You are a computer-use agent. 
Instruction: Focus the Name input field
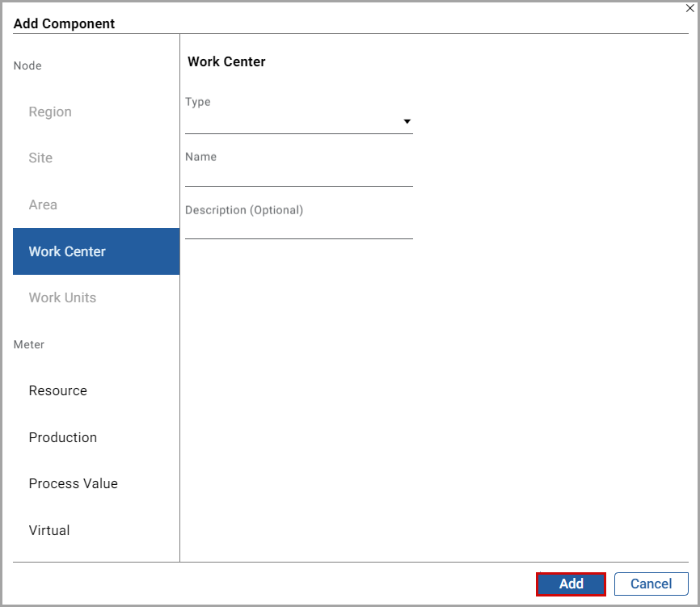pos(298,175)
